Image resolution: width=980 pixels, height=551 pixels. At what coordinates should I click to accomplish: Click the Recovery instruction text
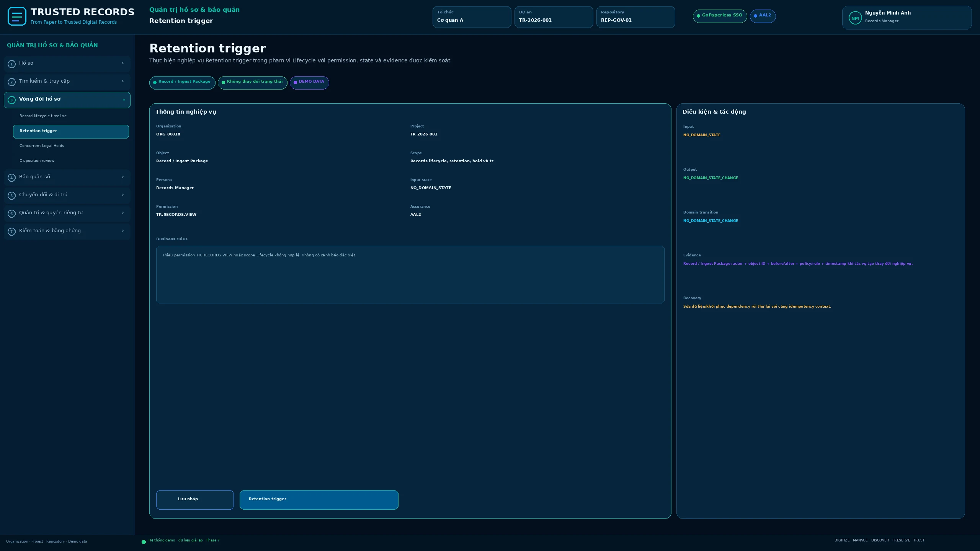coord(757,306)
